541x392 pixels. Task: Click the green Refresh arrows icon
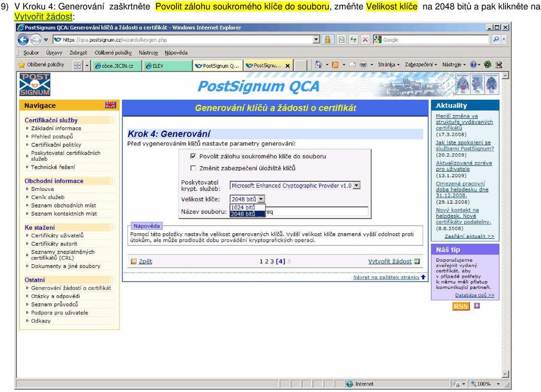[x=353, y=40]
